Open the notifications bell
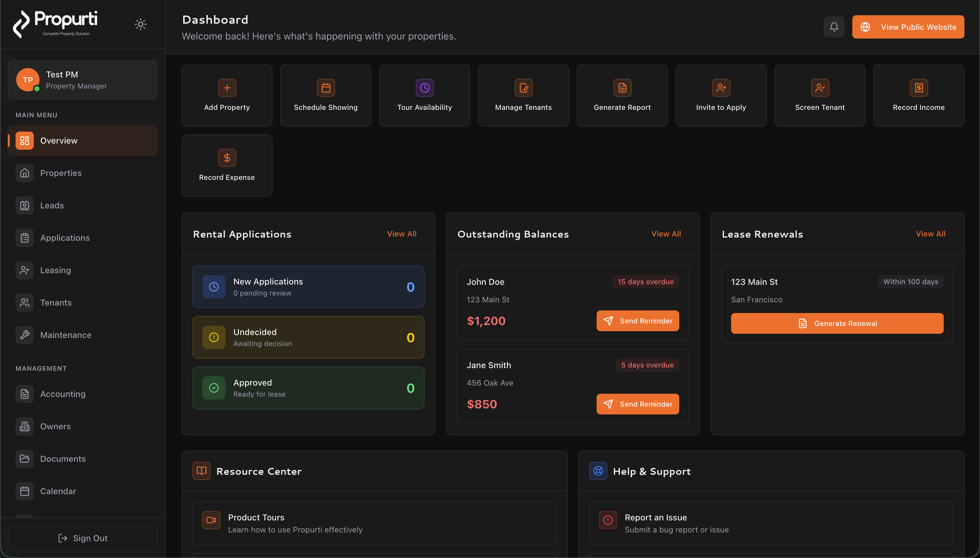The image size is (980, 558). click(834, 27)
